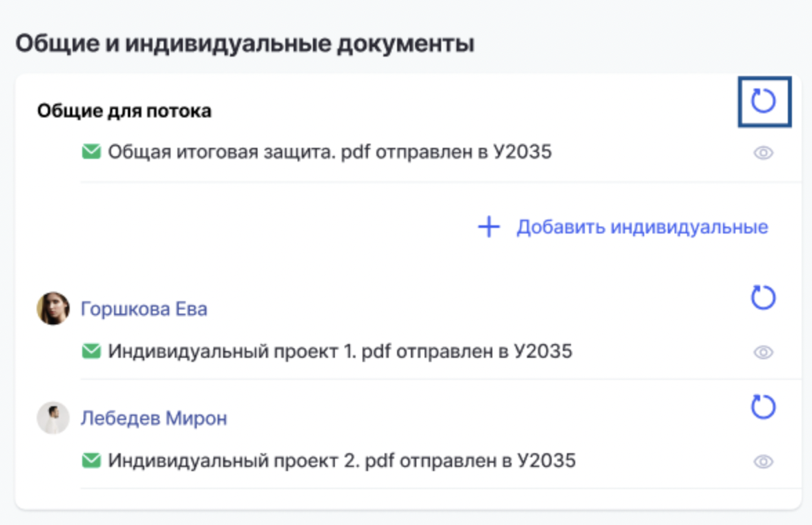Toggle eye icon for Общая итоговая защита
Screen dimensions: 812x525
[x=764, y=153]
